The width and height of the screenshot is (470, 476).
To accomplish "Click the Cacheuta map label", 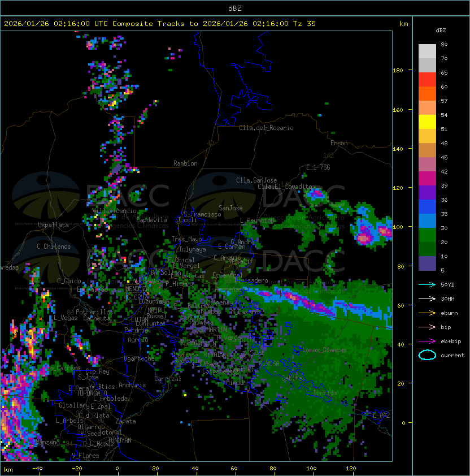I will pos(97,318).
